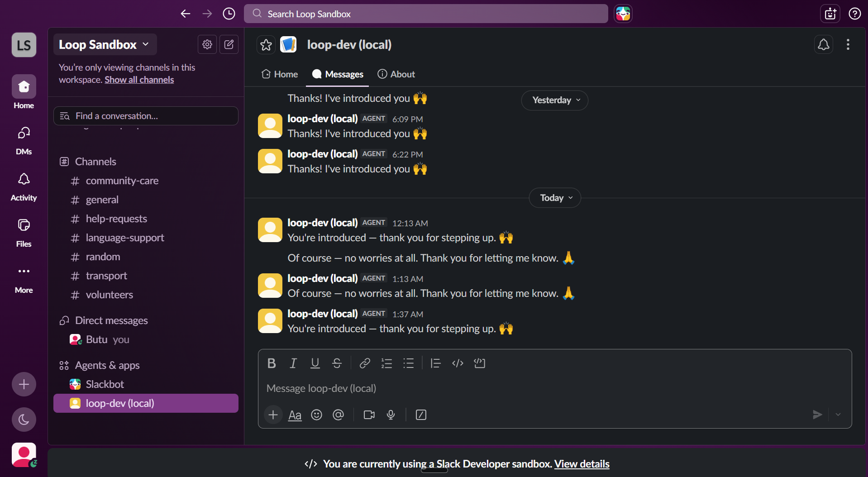Image resolution: width=868 pixels, height=477 pixels.
Task: Toggle the moon pause-notifications button
Action: tap(24, 420)
